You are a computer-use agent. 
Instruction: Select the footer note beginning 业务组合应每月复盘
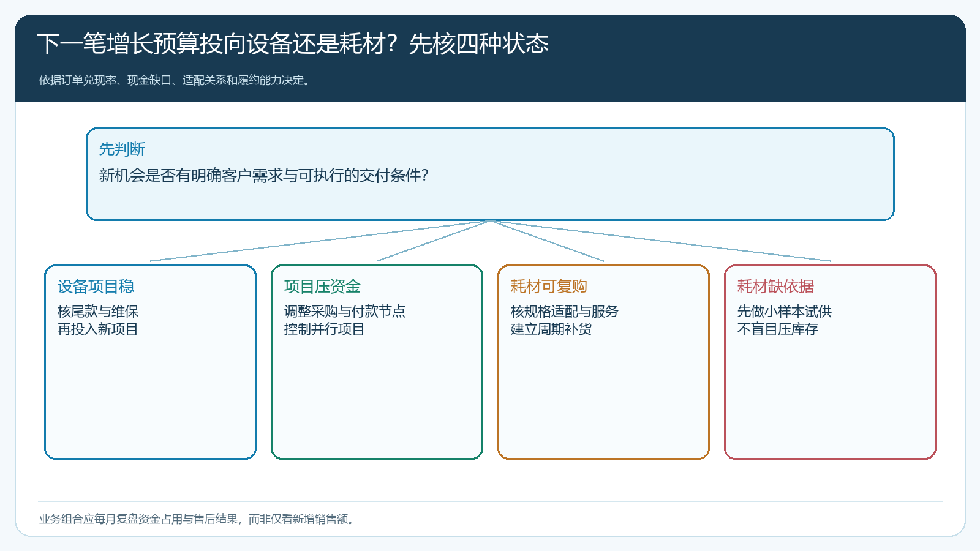pyautogui.click(x=197, y=519)
